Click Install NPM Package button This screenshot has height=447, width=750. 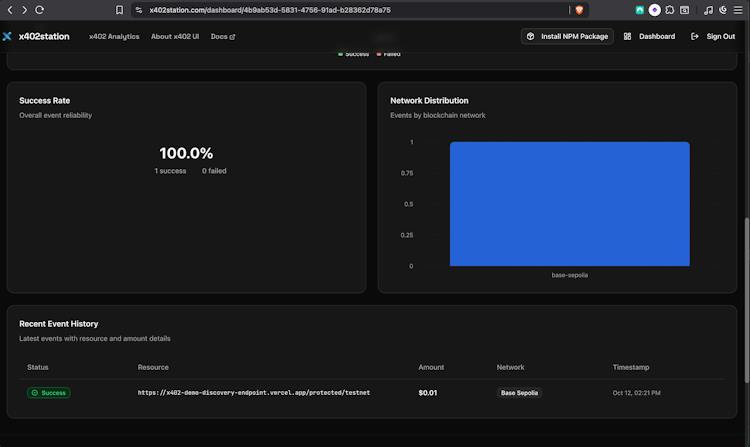pos(567,36)
